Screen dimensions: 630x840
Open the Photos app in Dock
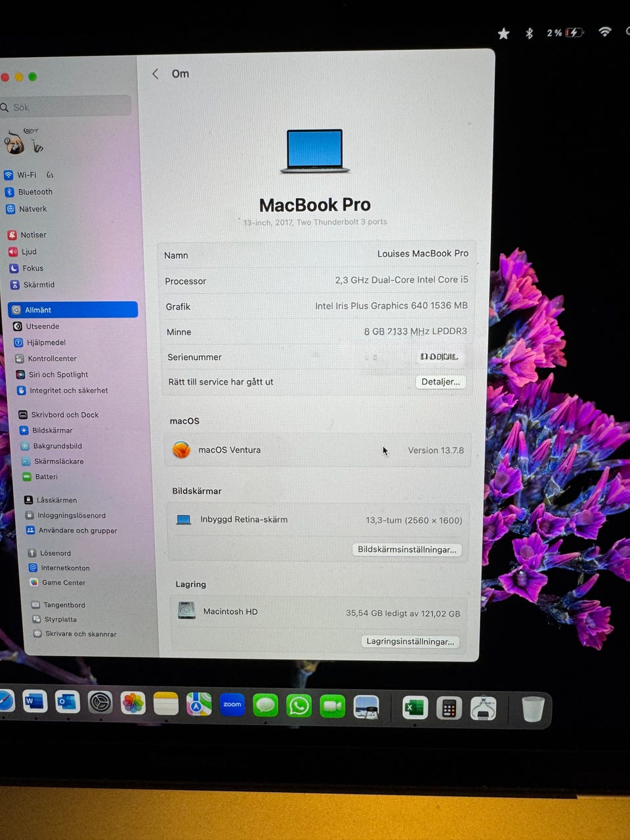click(133, 703)
